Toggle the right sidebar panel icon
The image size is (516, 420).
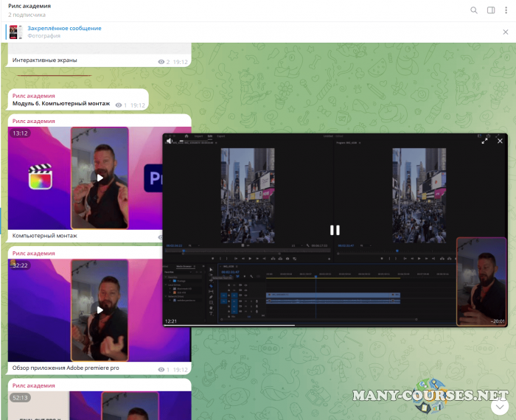[491, 10]
